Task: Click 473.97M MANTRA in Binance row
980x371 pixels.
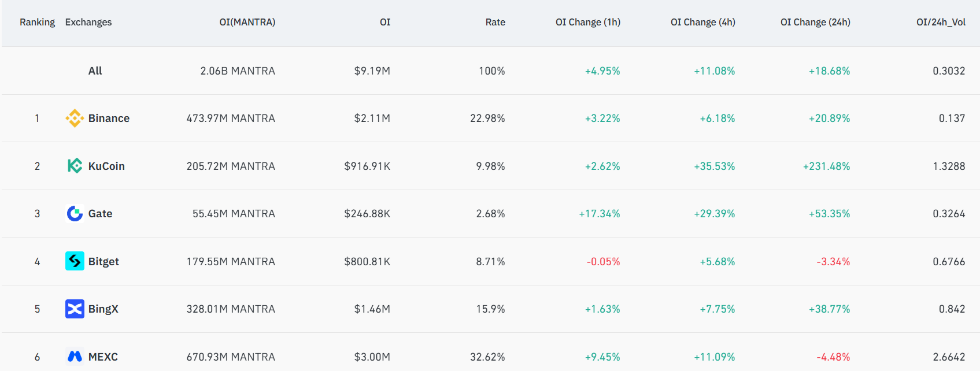Action: [231, 118]
